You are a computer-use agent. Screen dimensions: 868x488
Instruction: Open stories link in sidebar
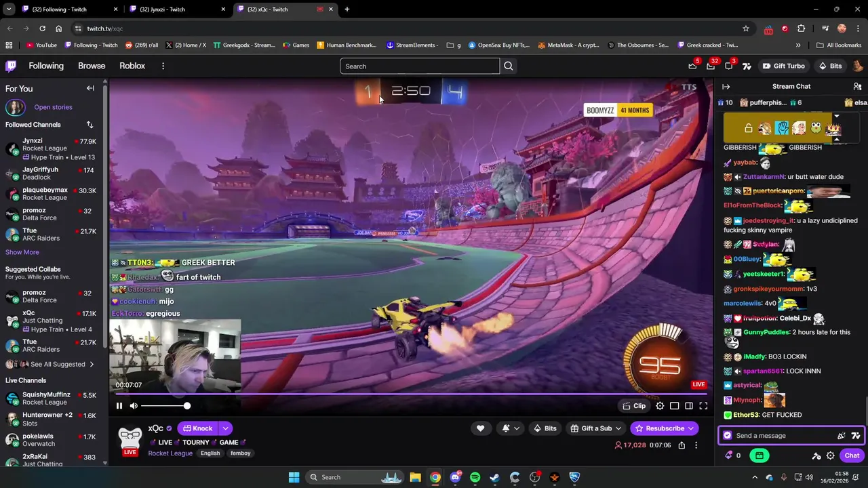tap(53, 107)
